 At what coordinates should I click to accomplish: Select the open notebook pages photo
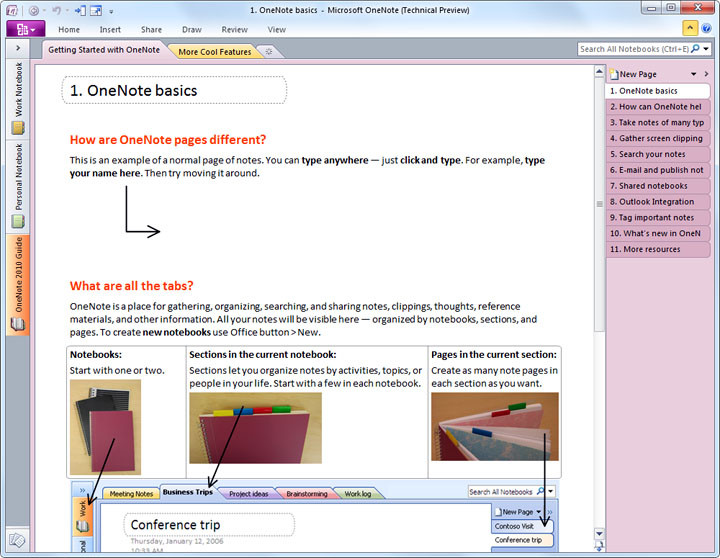[x=495, y=426]
